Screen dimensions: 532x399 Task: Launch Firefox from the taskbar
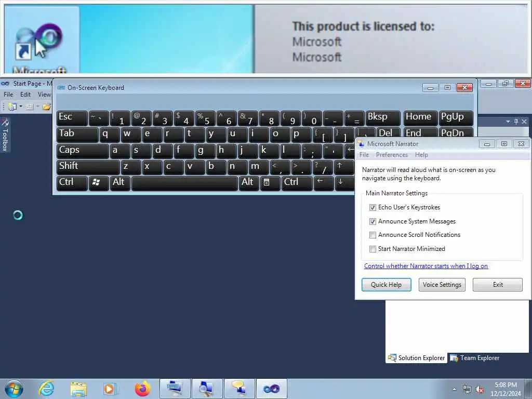[142, 389]
